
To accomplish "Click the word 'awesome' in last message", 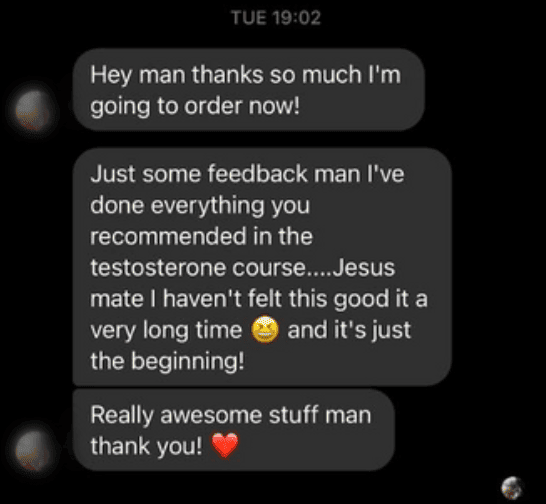I will (211, 415).
